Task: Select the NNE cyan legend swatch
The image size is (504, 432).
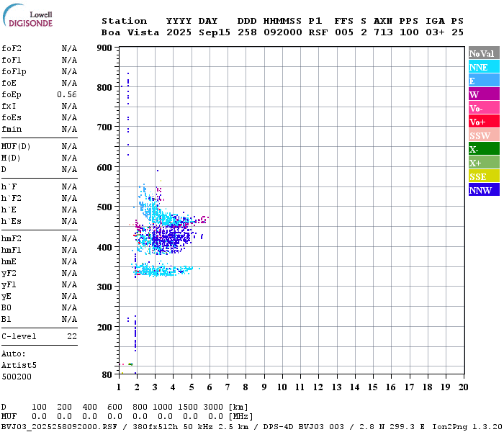Action: point(484,67)
